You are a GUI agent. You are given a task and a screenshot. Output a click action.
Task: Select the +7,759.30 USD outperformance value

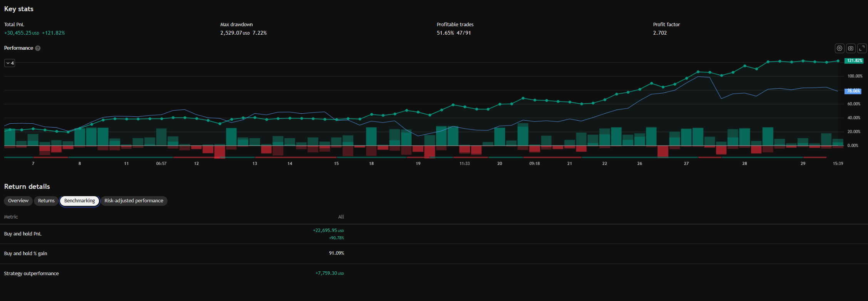[330, 273]
